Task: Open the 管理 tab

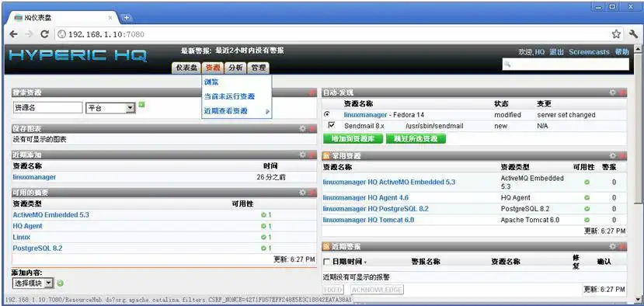Action: [x=259, y=68]
